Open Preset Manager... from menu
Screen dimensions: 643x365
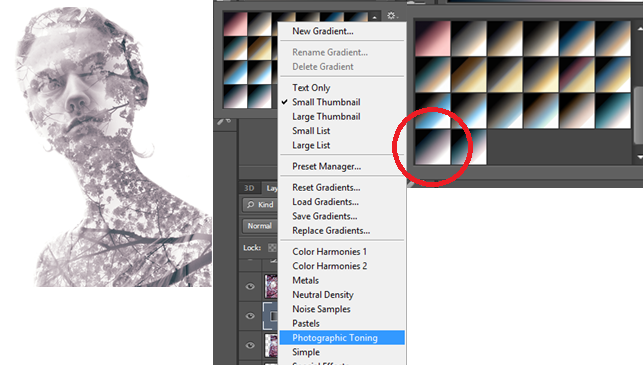point(326,167)
